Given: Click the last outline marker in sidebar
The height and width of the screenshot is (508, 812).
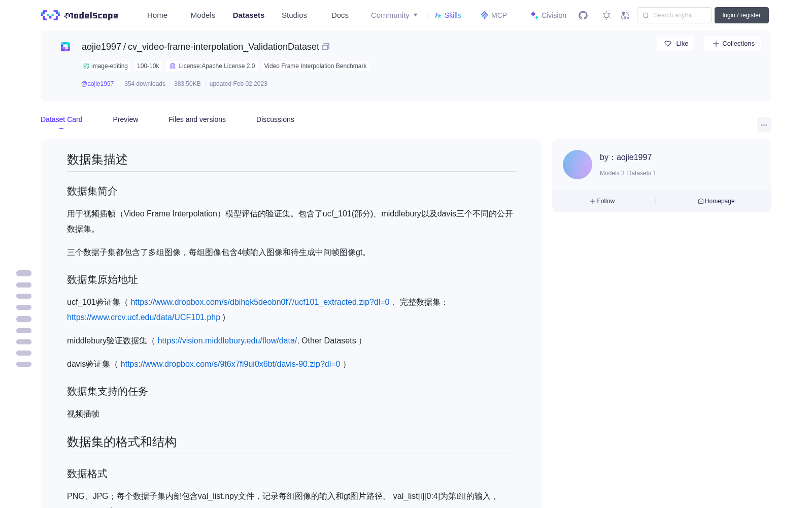Looking at the screenshot, I should click(24, 364).
